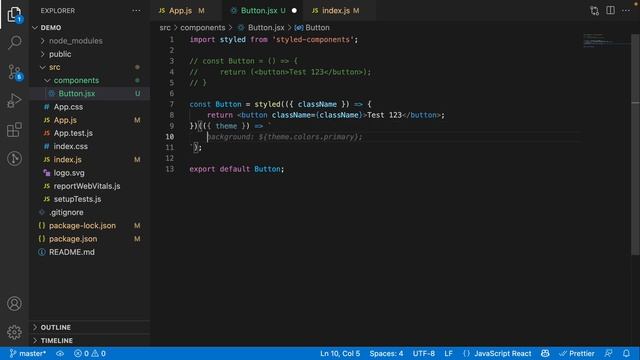This screenshot has width=640, height=360.
Task: Click the Copilot icon in status bar
Action: (545, 353)
